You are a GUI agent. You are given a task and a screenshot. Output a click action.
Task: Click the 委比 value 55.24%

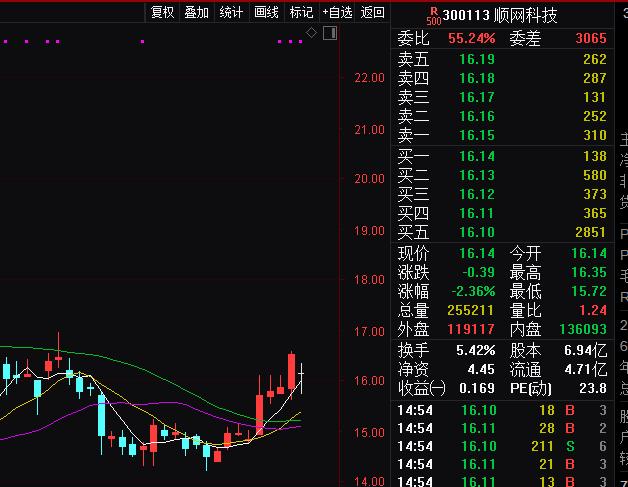[472, 38]
